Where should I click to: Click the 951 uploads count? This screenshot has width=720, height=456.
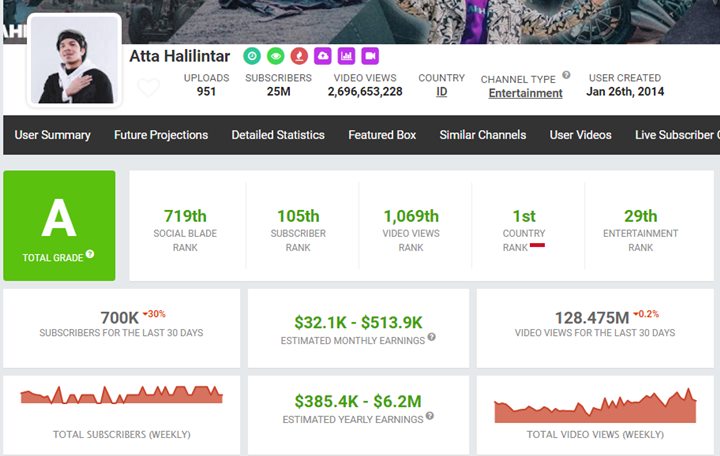(x=206, y=91)
